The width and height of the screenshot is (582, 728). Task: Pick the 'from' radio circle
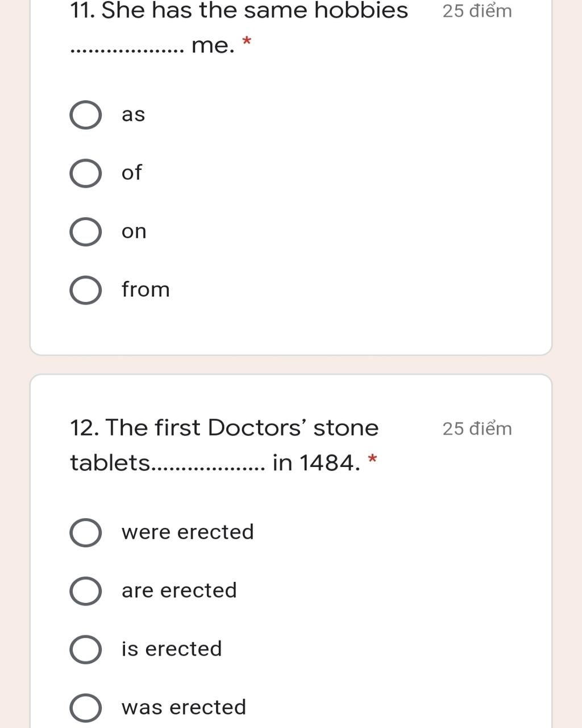86,290
